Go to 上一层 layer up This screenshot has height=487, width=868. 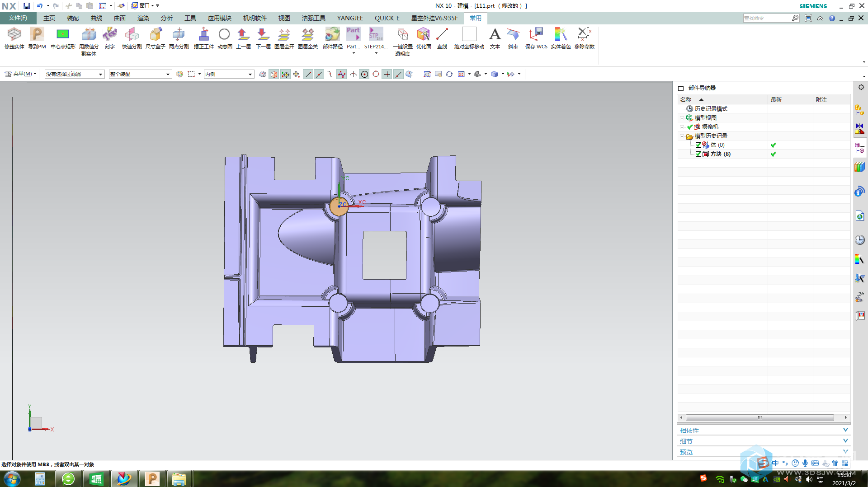pos(244,34)
